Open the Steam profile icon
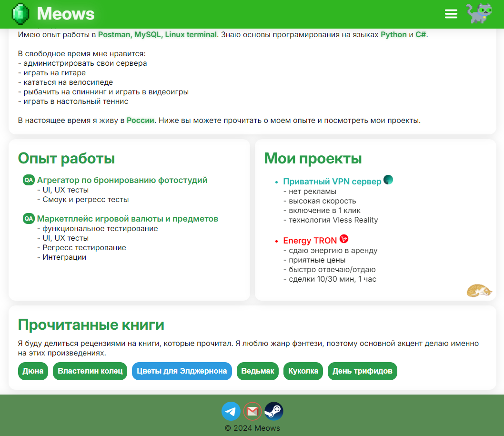 [274, 411]
